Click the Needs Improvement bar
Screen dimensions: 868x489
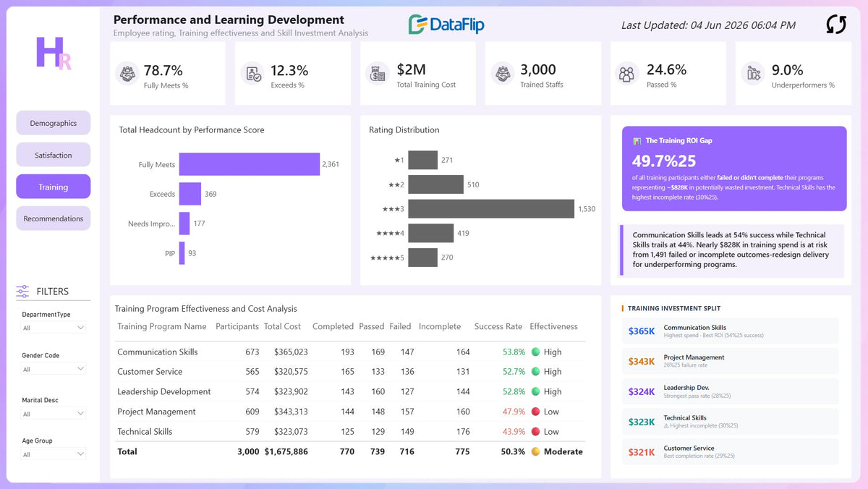184,224
